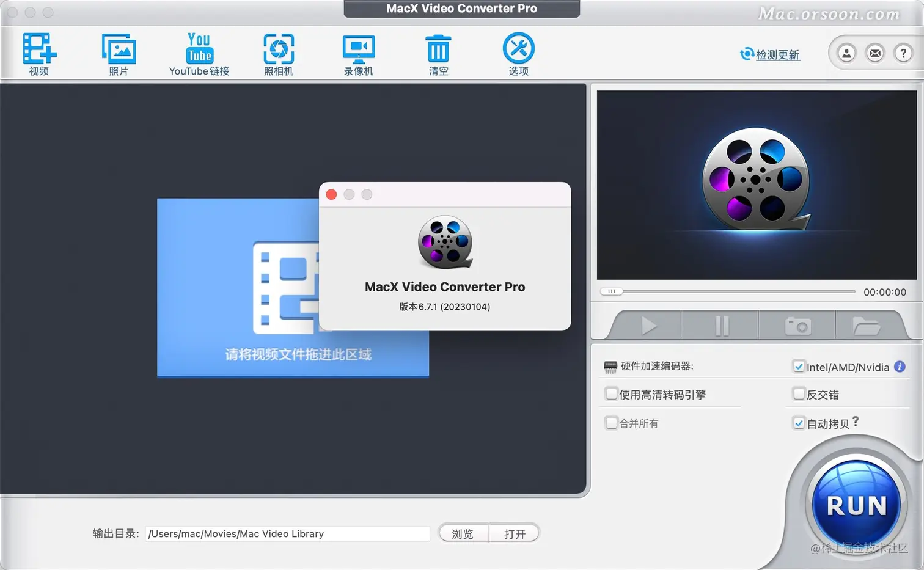Start conversion with the RUN button
924x570 pixels.
click(856, 506)
